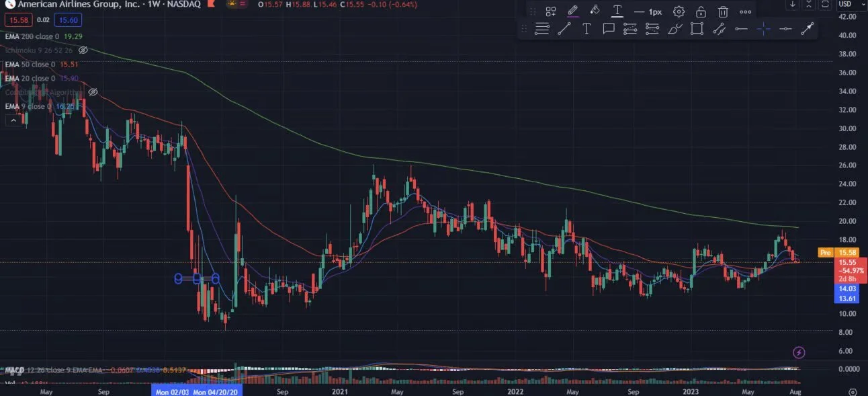The height and width of the screenshot is (396, 868).
Task: Click the purple lightning bolt icon
Action: [799, 352]
